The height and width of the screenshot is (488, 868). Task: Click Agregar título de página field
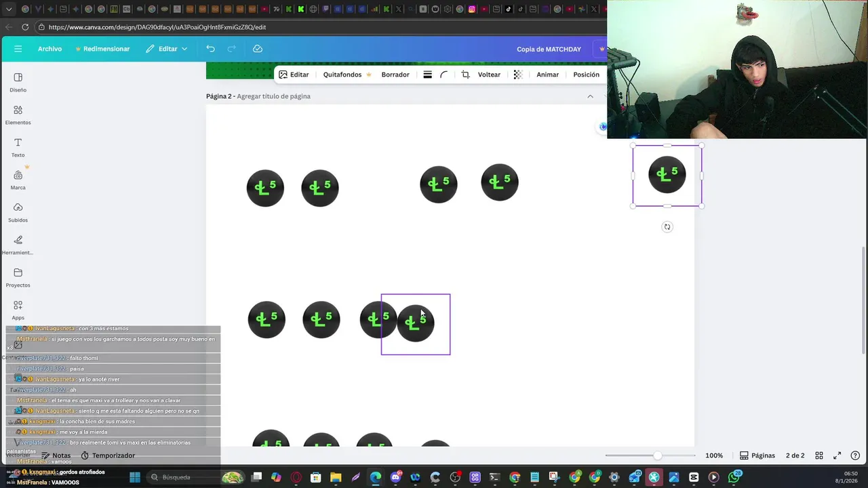(273, 96)
